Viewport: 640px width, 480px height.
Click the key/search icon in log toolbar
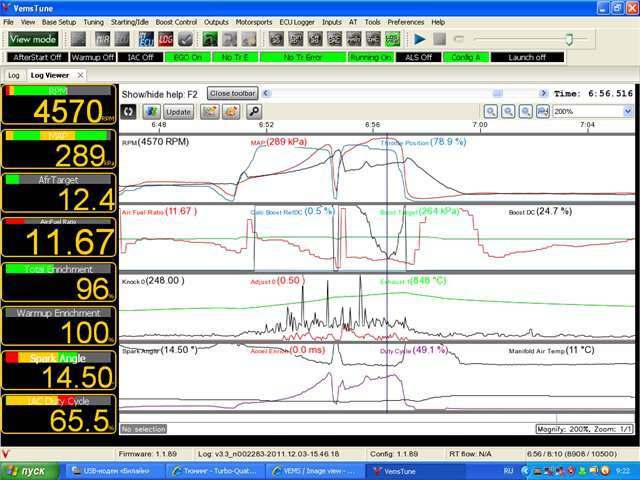254,112
